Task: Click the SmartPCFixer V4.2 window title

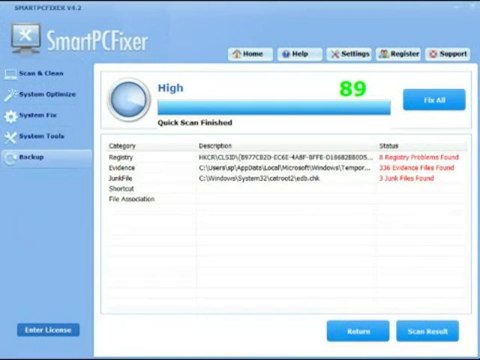Action: point(48,8)
